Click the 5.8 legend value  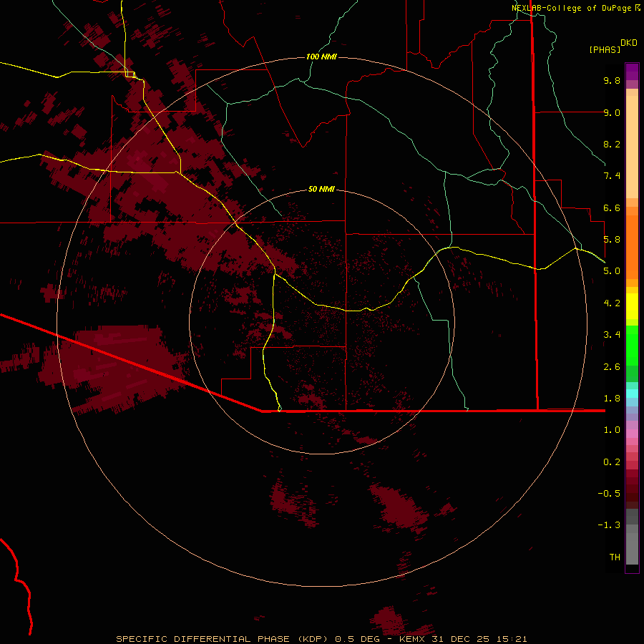[612, 240]
